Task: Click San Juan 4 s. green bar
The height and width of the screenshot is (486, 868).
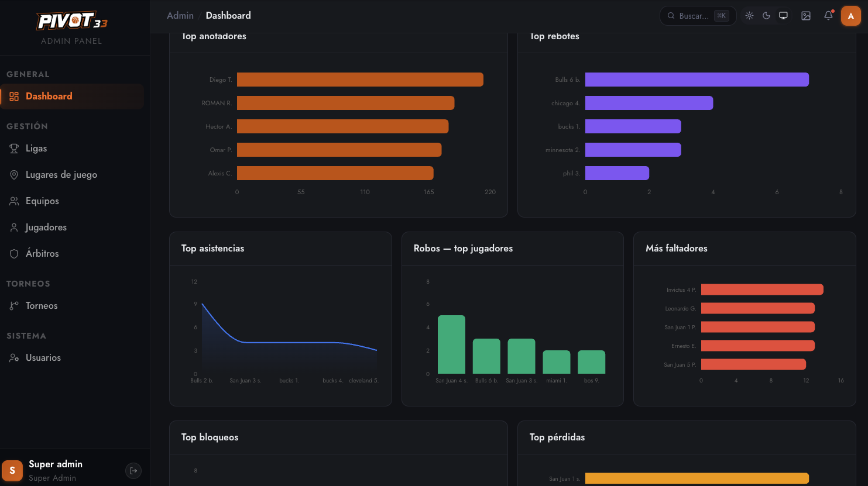Action: click(x=451, y=344)
